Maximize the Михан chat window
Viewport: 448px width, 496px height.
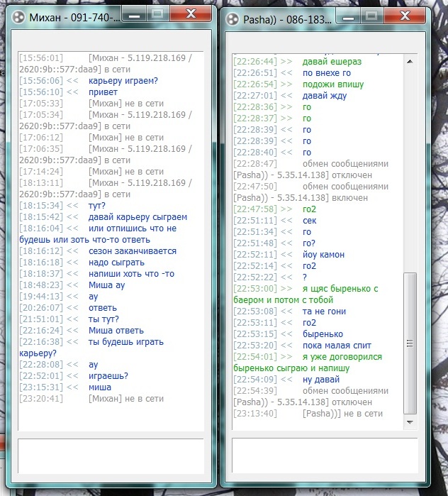(x=157, y=14)
